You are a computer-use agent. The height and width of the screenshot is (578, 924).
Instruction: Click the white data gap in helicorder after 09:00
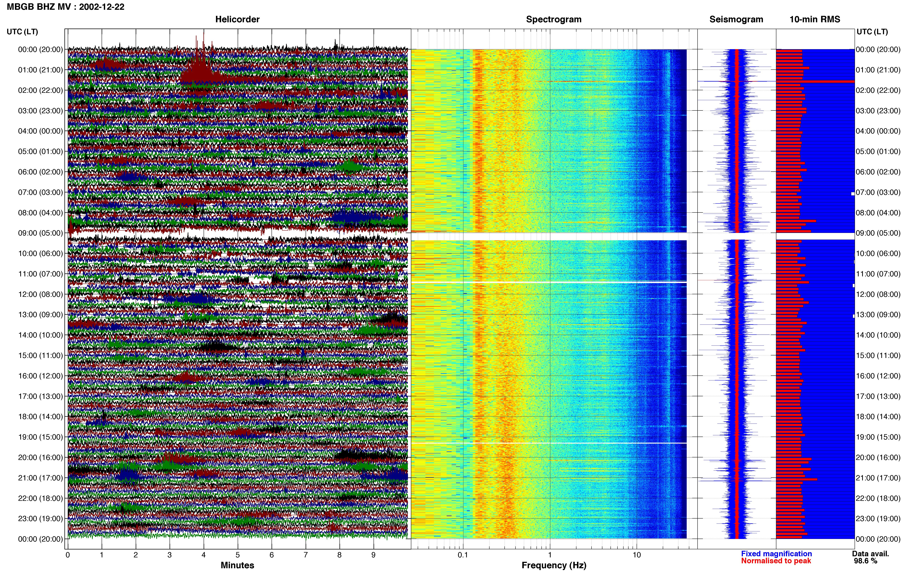pos(237,234)
